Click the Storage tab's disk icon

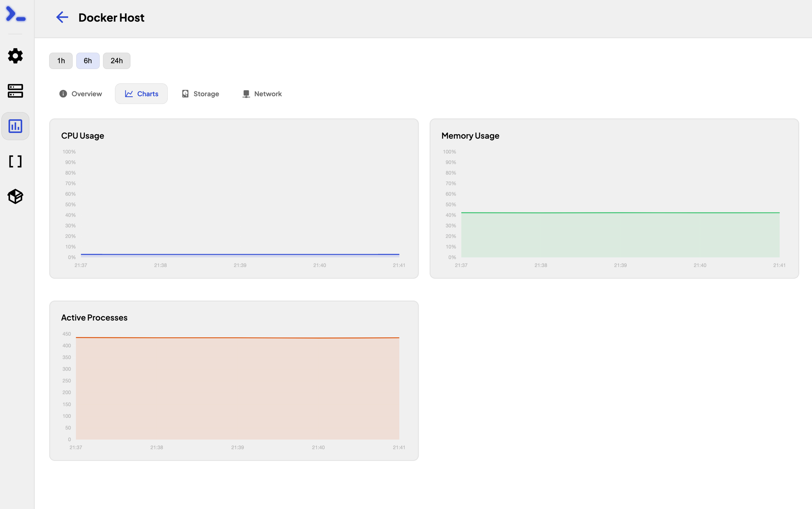coord(185,93)
